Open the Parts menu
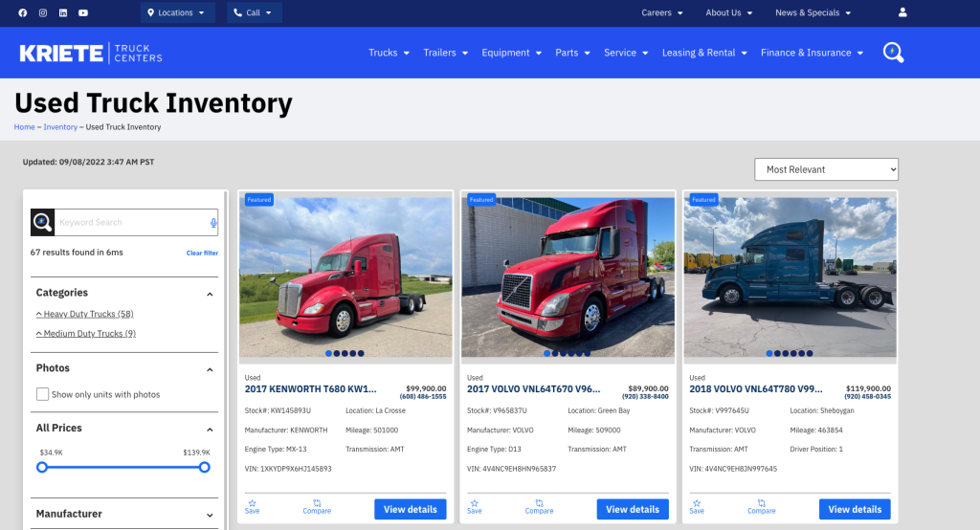The height and width of the screenshot is (530, 980). click(572, 53)
